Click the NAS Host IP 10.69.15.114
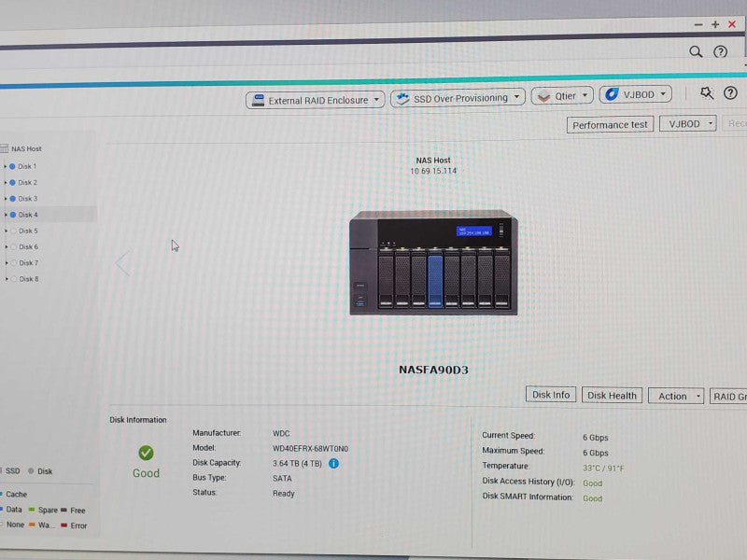Viewport: 747px width, 560px height. click(433, 171)
